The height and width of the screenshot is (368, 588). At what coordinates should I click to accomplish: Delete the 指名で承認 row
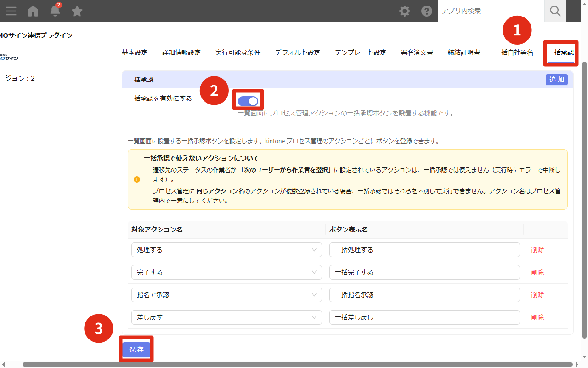pos(537,295)
